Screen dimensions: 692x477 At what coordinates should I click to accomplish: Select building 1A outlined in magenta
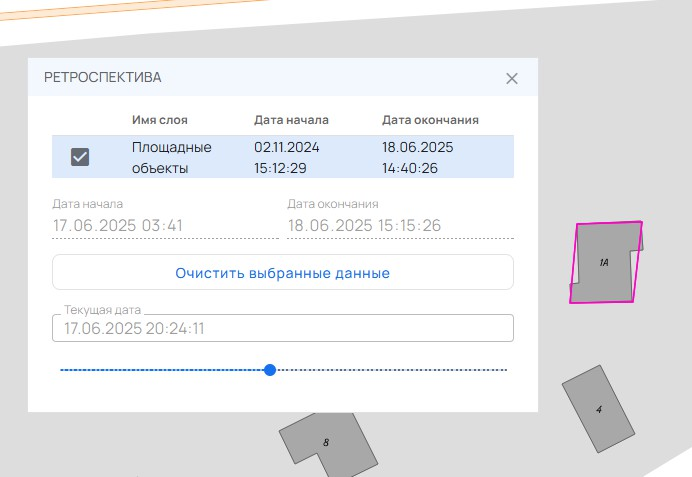pyautogui.click(x=603, y=263)
